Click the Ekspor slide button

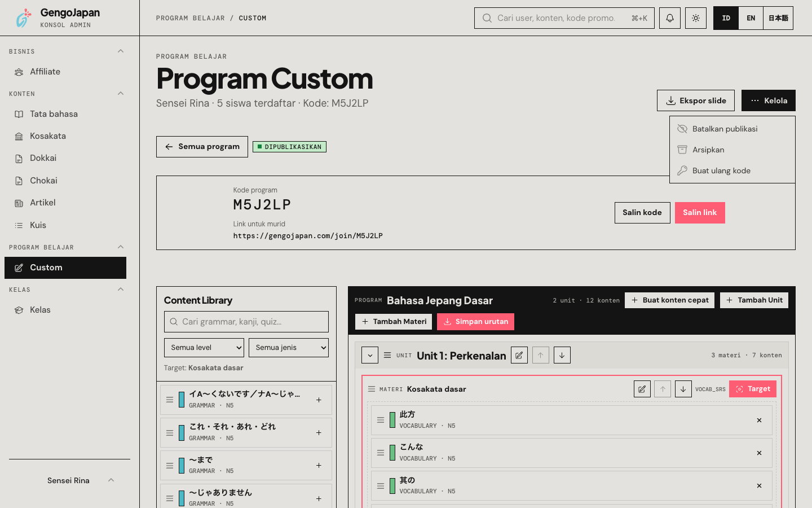click(x=696, y=100)
